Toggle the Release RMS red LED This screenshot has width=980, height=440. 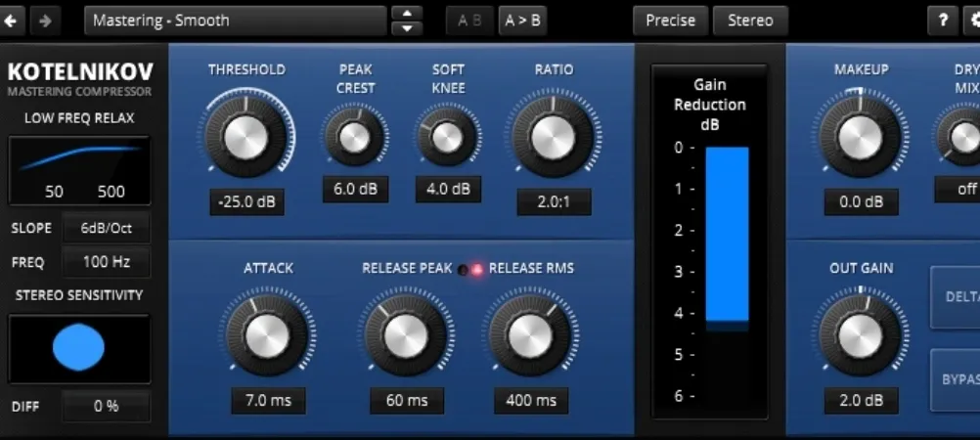pyautogui.click(x=477, y=269)
